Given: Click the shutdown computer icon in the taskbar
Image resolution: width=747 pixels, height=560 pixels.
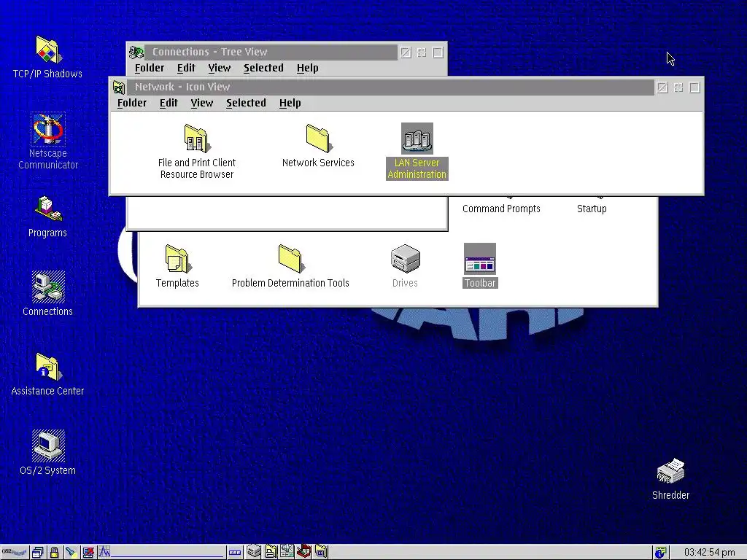Looking at the screenshot, I should pos(88,552).
